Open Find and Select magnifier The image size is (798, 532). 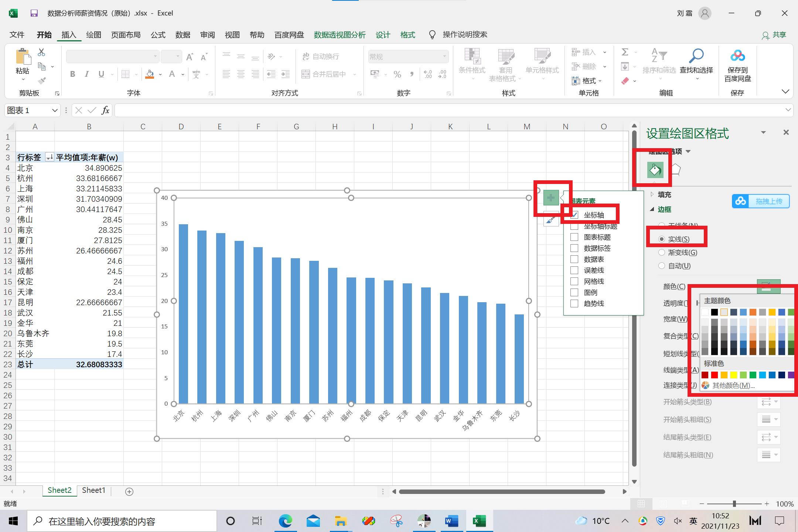[x=696, y=56]
